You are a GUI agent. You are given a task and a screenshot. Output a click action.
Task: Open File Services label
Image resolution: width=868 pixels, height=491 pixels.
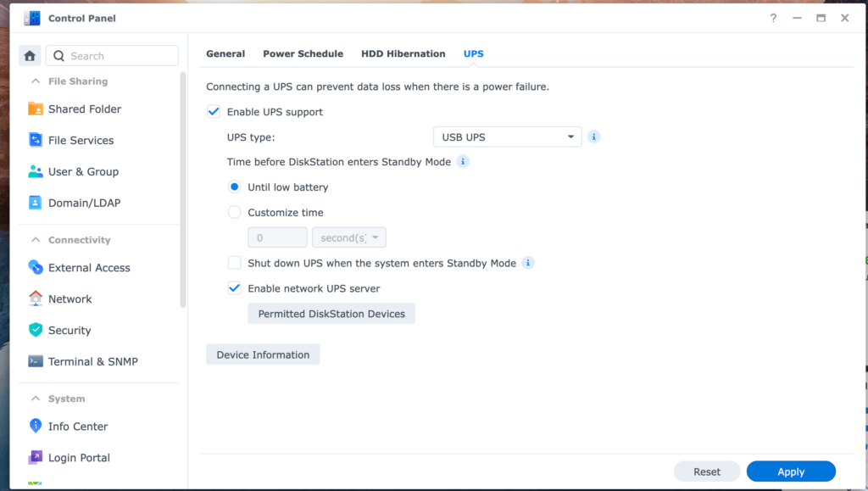81,140
